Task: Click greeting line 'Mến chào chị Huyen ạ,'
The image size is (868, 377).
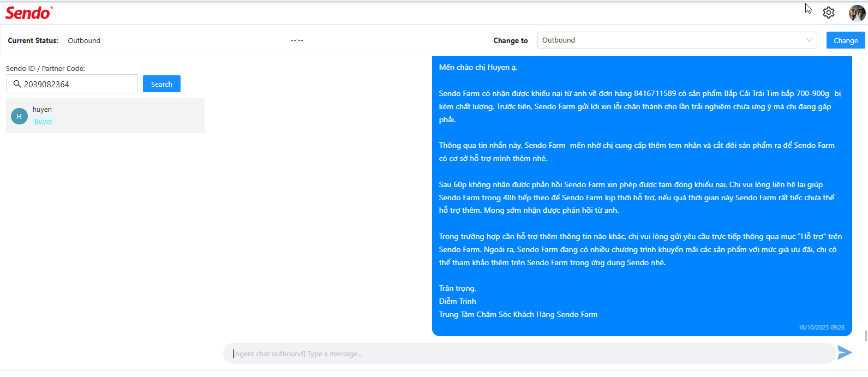Action: point(478,67)
